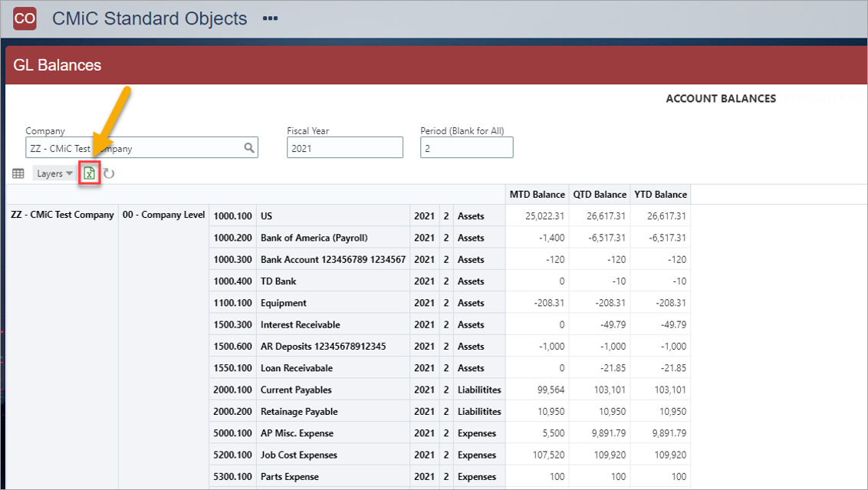
Task: Click MTD Balance value 99,564
Action: click(x=551, y=390)
